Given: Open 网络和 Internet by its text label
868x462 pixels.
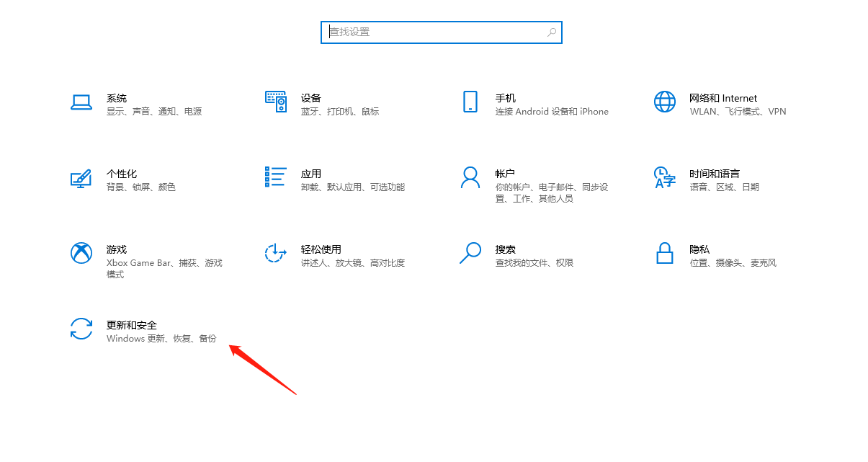Looking at the screenshot, I should click(722, 98).
